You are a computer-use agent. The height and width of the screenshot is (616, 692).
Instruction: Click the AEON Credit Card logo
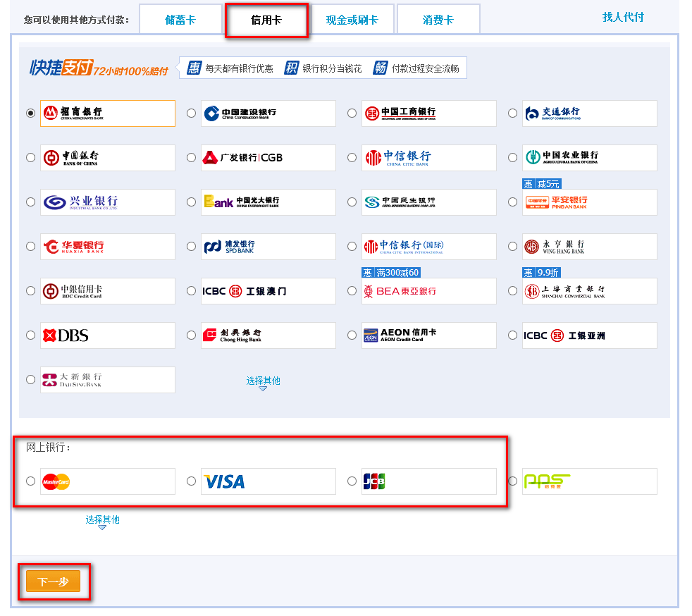tap(428, 335)
